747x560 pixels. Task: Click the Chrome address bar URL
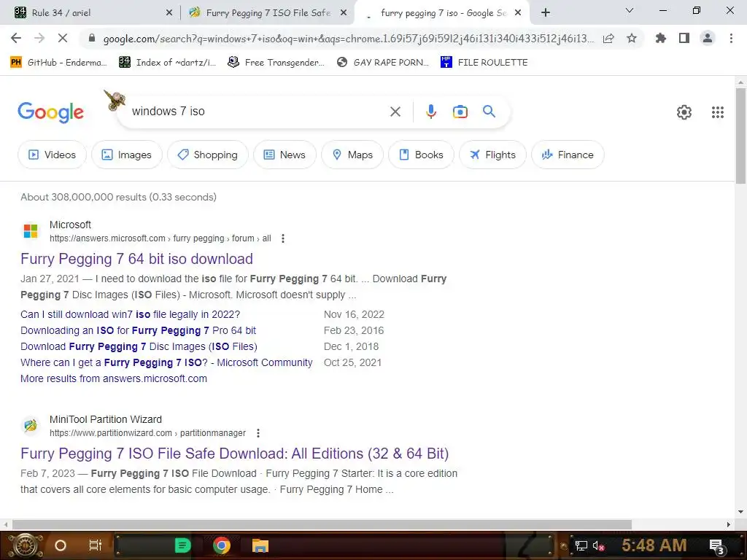[x=348, y=39]
